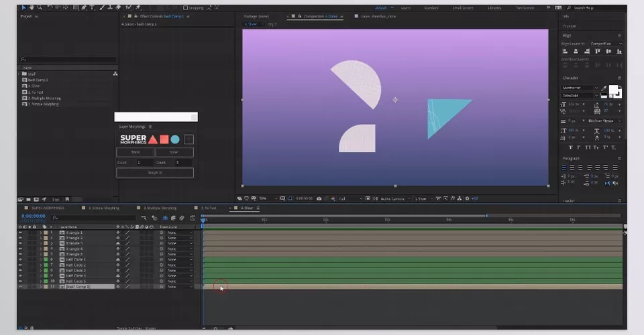644x335 pixels.
Task: Click the Align Horizontal Center icon
Action: point(576,51)
